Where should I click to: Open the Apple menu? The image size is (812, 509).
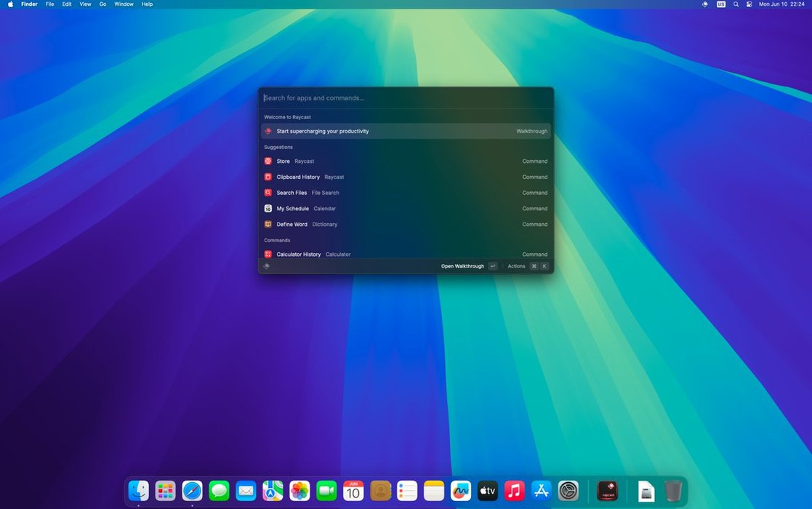click(10, 4)
